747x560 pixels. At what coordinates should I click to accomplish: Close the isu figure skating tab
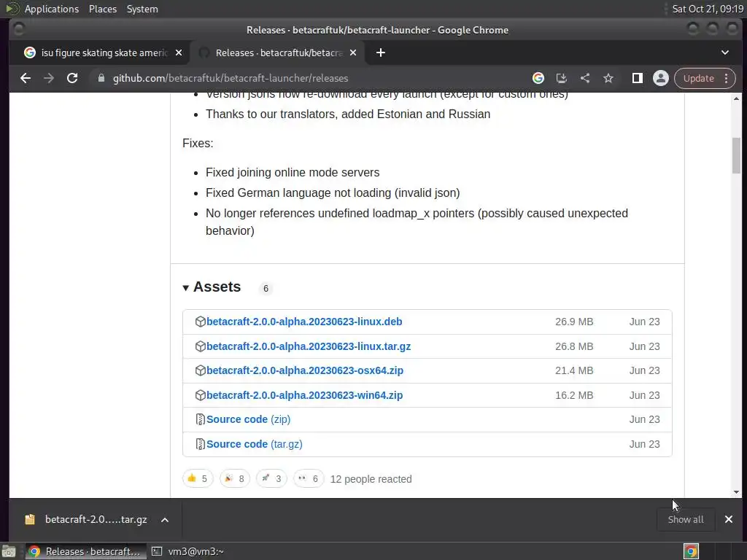[179, 52]
